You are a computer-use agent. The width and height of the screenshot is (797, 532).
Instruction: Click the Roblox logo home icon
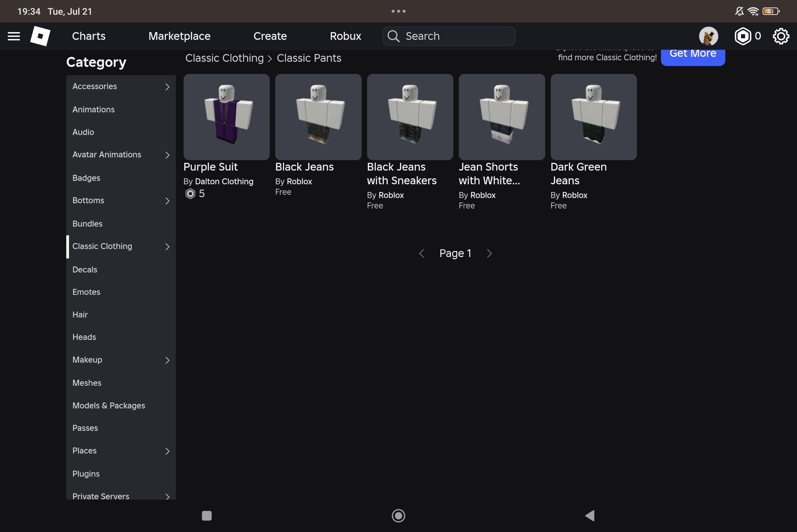(40, 36)
